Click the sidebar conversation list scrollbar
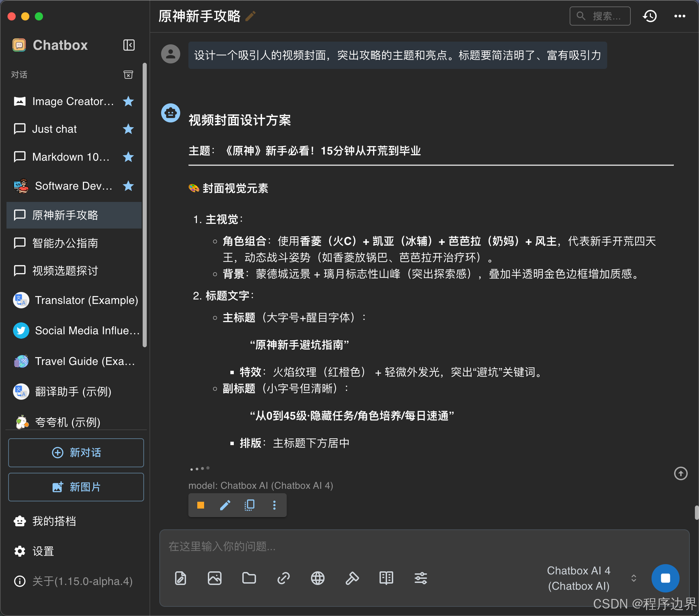 pyautogui.click(x=145, y=205)
